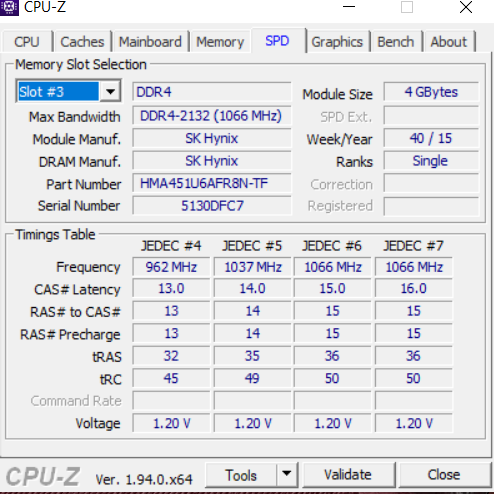Click the 1037 MHz frequency cell
Image resolution: width=494 pixels, height=494 pixels.
(x=253, y=267)
